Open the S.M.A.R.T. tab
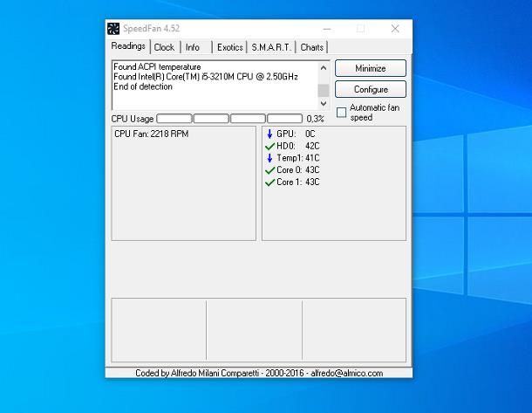This screenshot has width=532, height=413. click(x=271, y=47)
